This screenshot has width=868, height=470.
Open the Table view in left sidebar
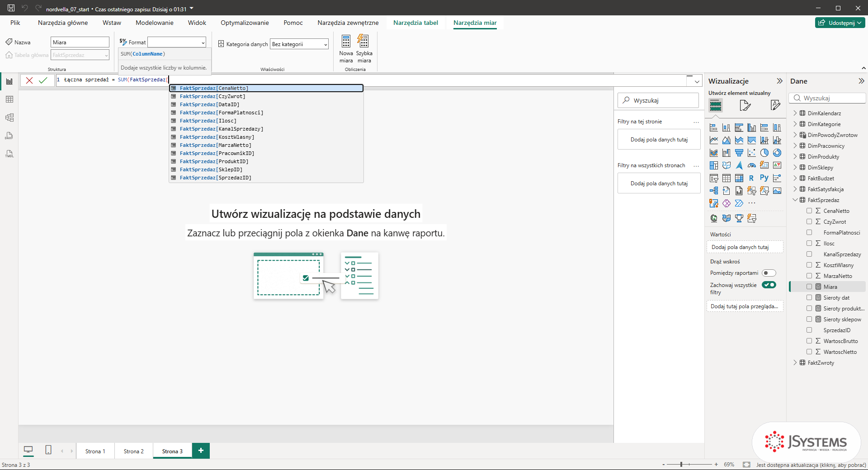9,99
